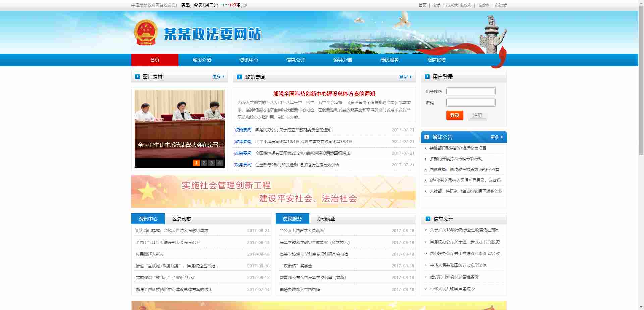Open 国务院办公厅关于成立**教材委员会的通知 article

pyautogui.click(x=293, y=130)
